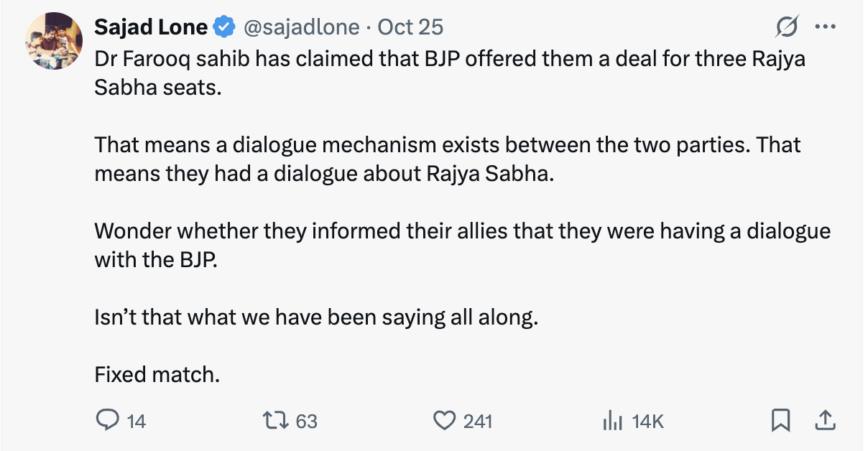Image resolution: width=868 pixels, height=451 pixels.
Task: Share the post via the upload arrow icon
Action: coord(826,419)
